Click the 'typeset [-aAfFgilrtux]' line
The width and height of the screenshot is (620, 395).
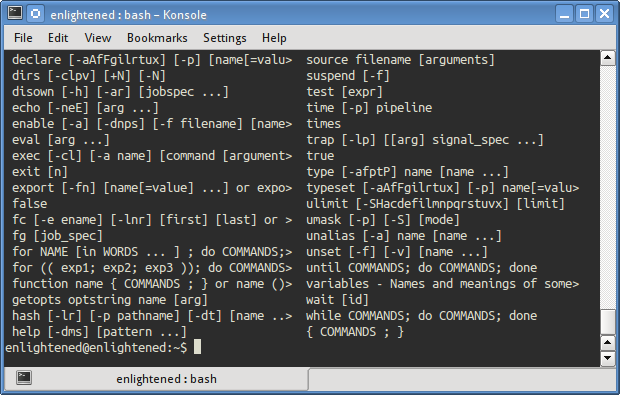[x=442, y=188]
